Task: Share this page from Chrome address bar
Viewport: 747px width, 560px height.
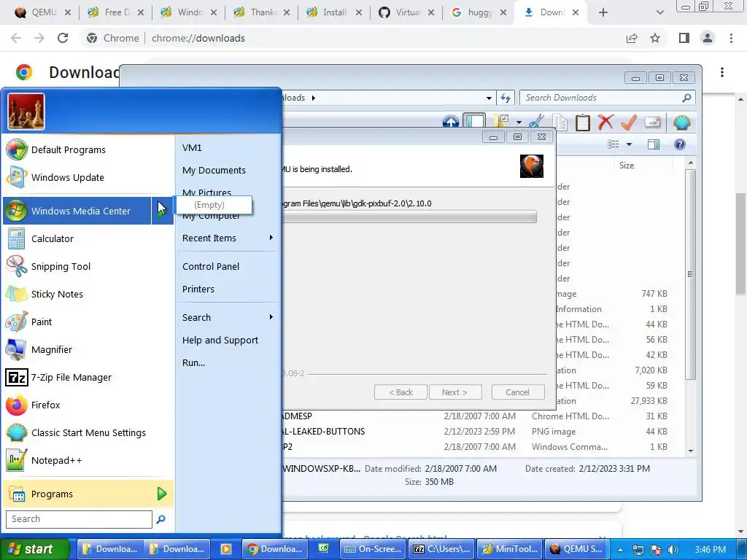Action: point(632,38)
